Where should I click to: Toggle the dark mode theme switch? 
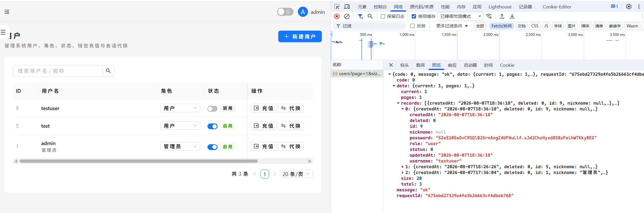tap(285, 12)
